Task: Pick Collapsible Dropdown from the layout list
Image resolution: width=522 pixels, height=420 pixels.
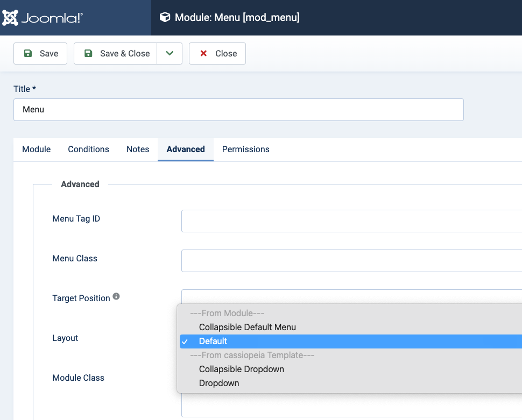Action: pos(241,369)
